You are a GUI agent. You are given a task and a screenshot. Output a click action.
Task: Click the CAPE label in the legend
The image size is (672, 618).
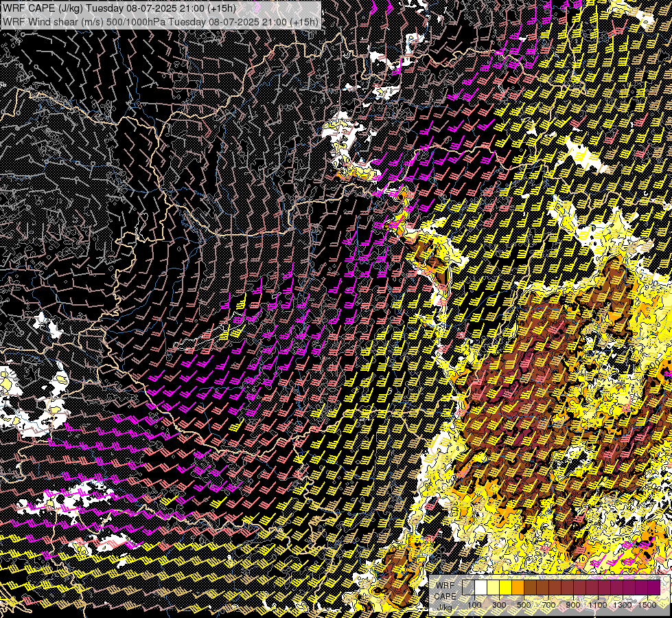tap(445, 596)
